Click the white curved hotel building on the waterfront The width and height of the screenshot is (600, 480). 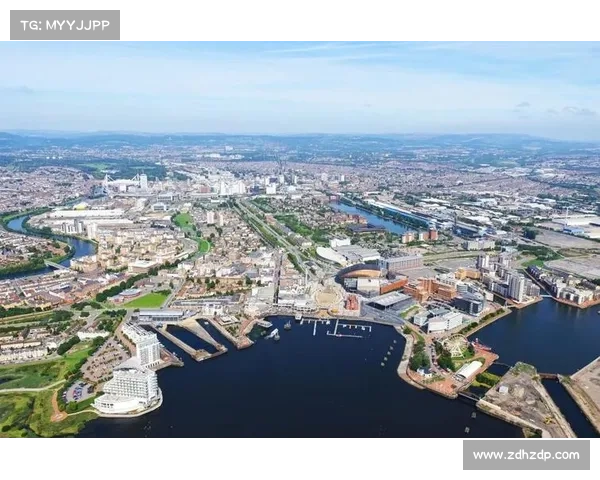128,388
